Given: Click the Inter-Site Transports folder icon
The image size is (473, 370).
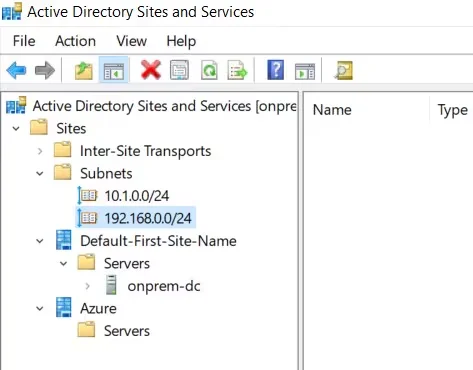Looking at the screenshot, I should pyautogui.click(x=63, y=150).
